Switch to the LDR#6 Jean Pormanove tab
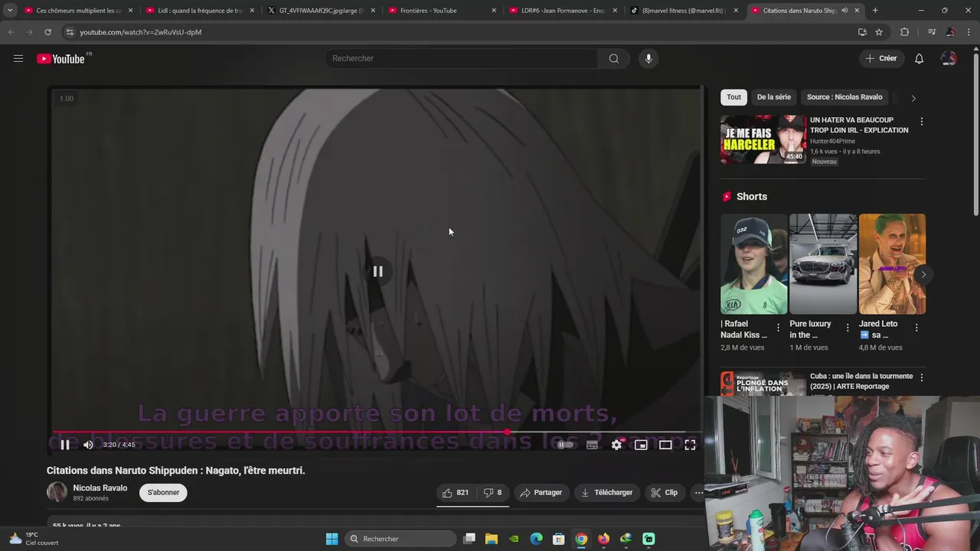The height and width of the screenshot is (551, 980). pyautogui.click(x=563, y=11)
